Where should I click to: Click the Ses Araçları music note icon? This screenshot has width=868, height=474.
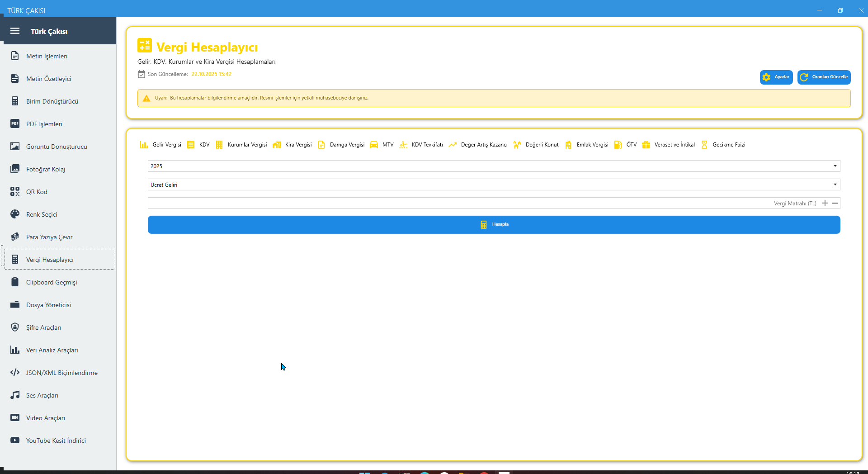15,395
